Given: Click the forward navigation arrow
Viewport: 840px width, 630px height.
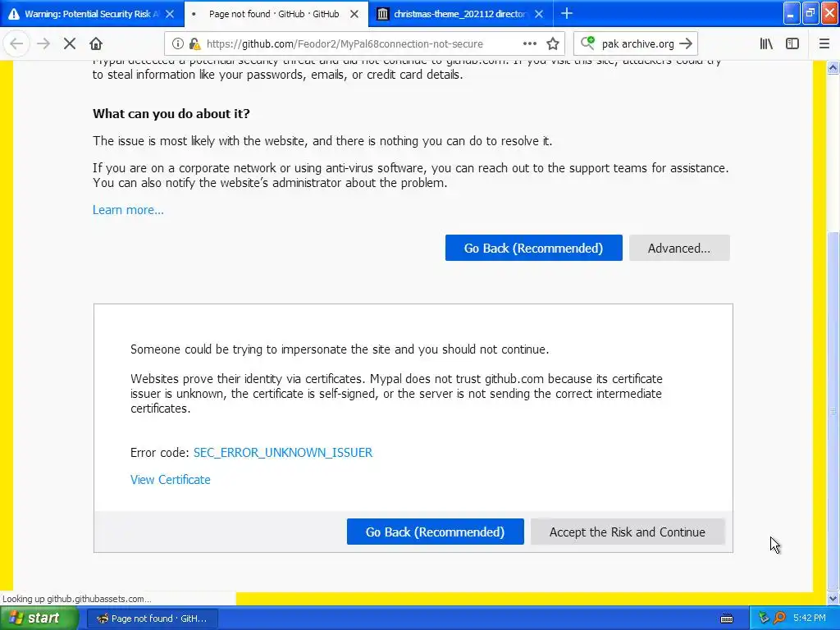Looking at the screenshot, I should (x=43, y=44).
